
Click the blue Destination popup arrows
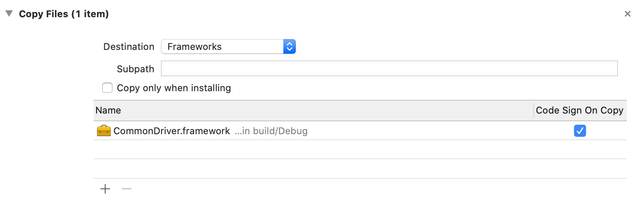pos(289,46)
